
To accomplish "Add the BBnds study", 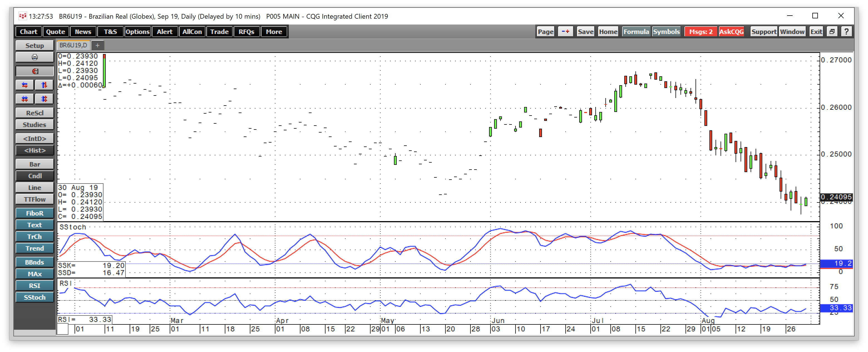I will (x=34, y=262).
